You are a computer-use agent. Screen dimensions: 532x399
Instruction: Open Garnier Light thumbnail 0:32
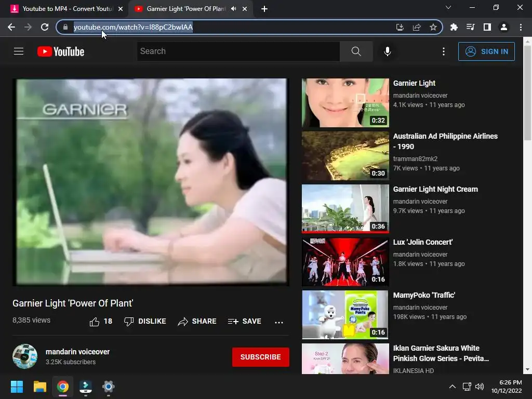pos(345,103)
